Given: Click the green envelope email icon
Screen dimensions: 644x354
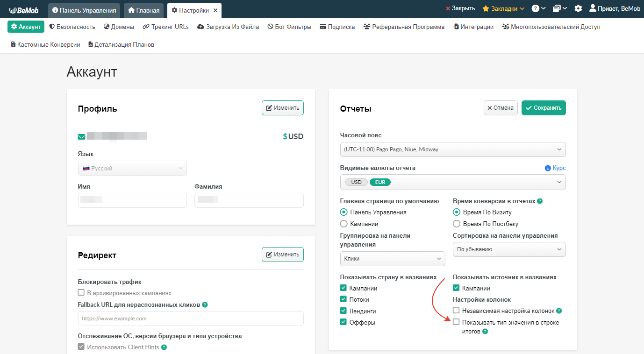Looking at the screenshot, I should click(x=82, y=137).
